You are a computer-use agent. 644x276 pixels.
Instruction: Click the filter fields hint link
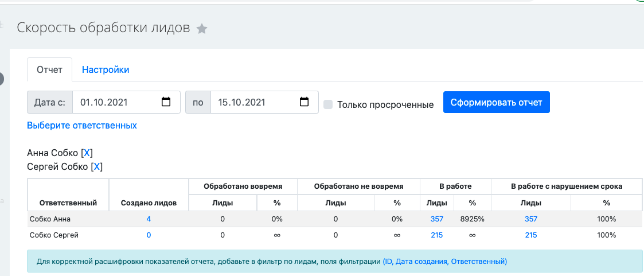tap(445, 261)
